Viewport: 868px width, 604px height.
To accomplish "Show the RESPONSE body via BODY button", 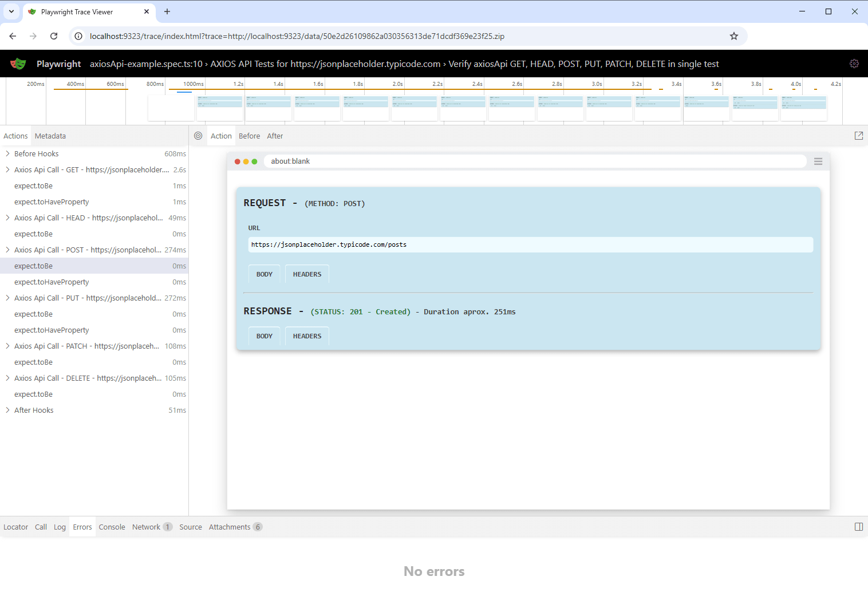I will [x=264, y=336].
